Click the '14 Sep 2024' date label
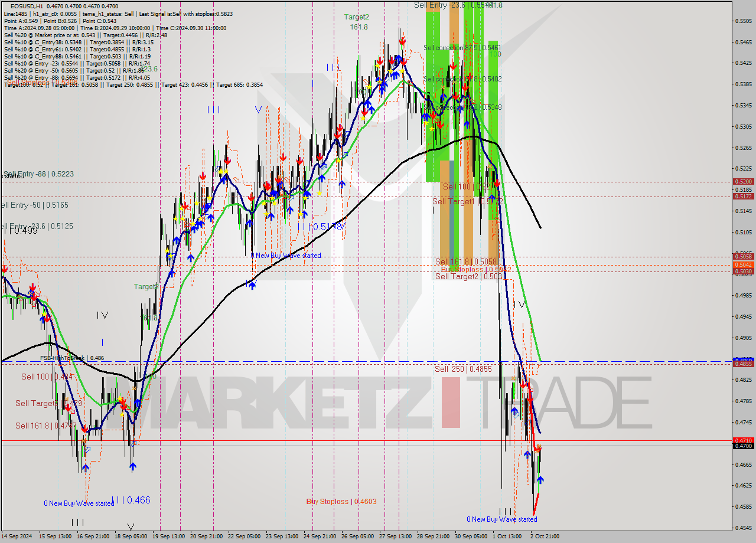 click(x=16, y=537)
